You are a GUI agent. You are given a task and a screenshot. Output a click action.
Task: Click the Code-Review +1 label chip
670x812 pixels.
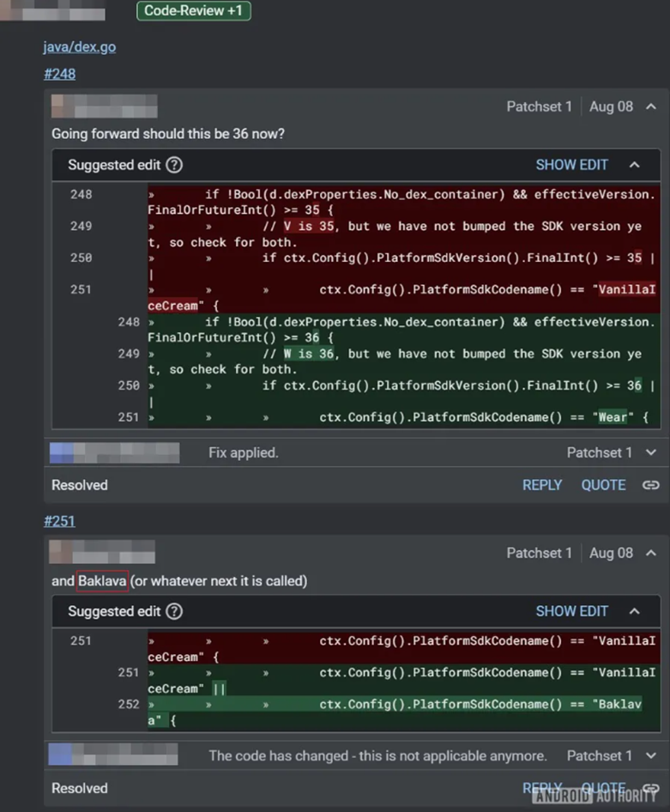point(193,10)
